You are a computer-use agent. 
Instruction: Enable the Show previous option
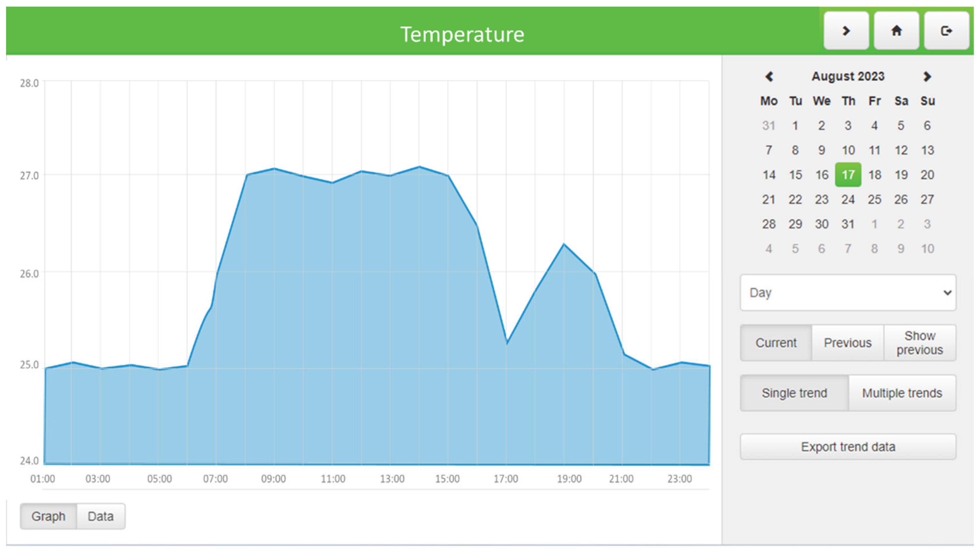pos(920,342)
